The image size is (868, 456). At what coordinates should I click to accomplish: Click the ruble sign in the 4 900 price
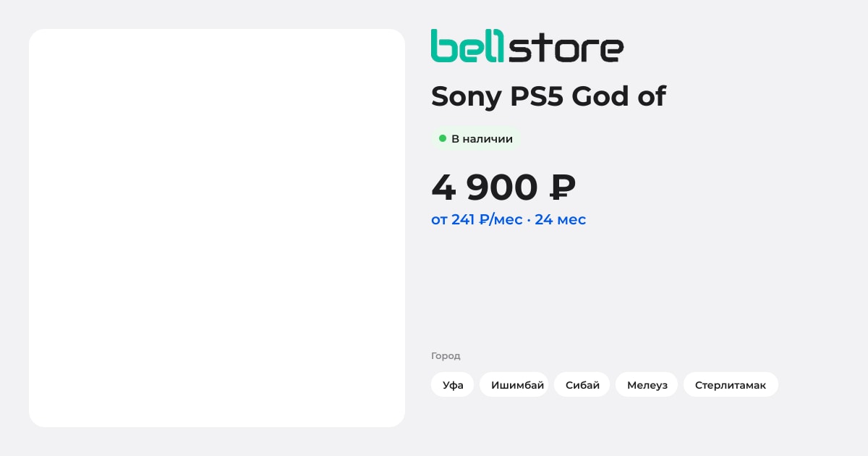(x=563, y=187)
